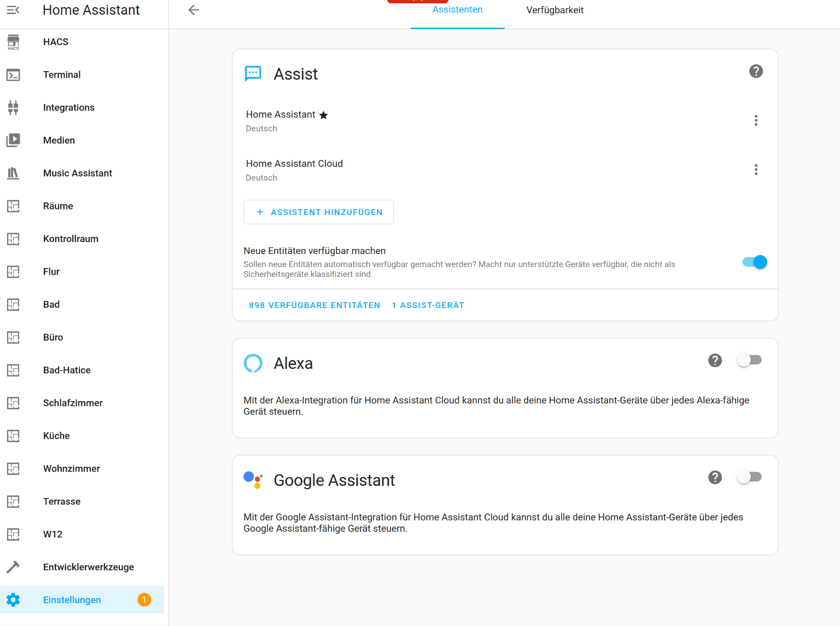Open Schlafzimmer dashboard from the sidebar
The width and height of the screenshot is (840, 626).
click(82, 403)
